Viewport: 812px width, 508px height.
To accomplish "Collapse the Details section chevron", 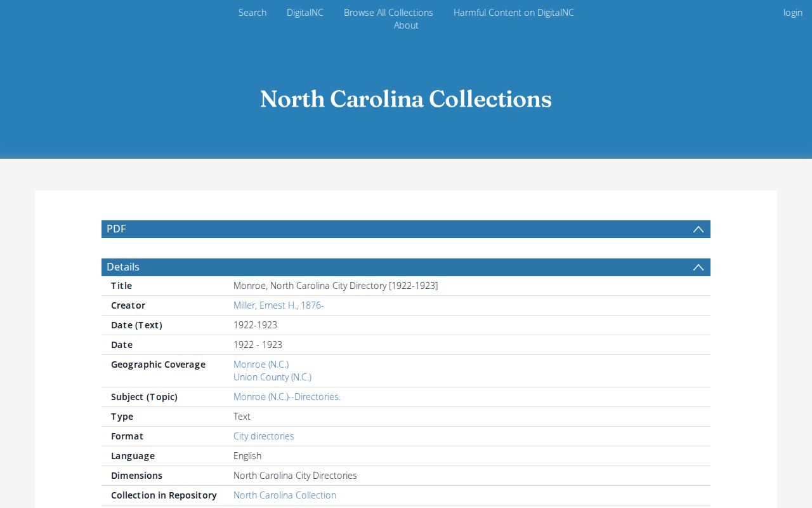I will click(698, 267).
